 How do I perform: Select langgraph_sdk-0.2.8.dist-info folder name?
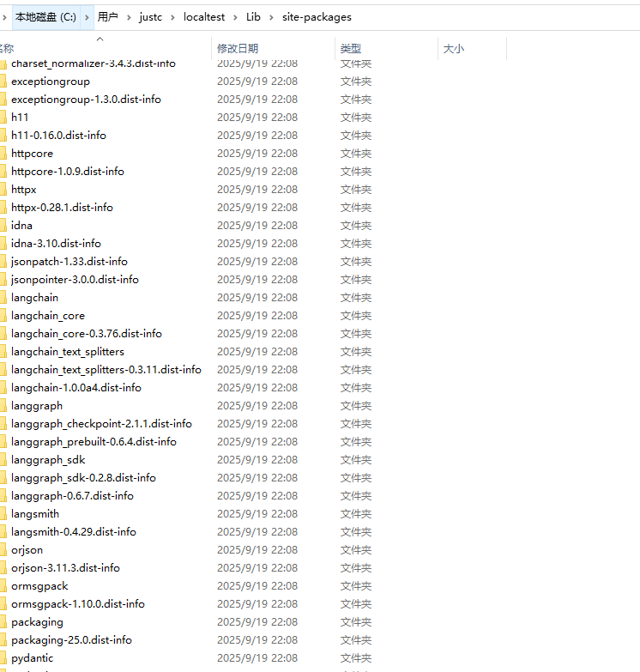click(83, 478)
